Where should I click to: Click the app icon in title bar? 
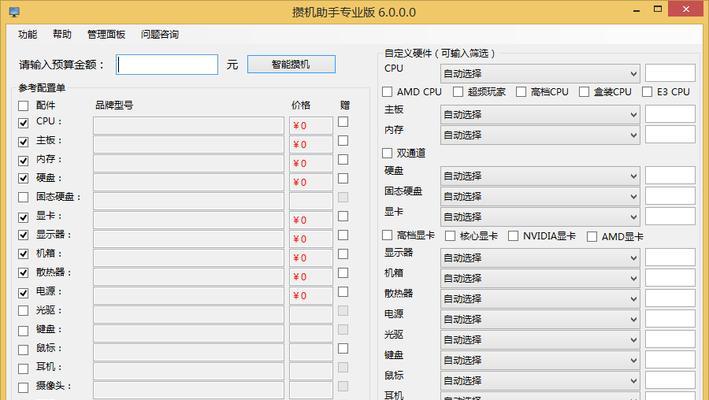coord(14,12)
